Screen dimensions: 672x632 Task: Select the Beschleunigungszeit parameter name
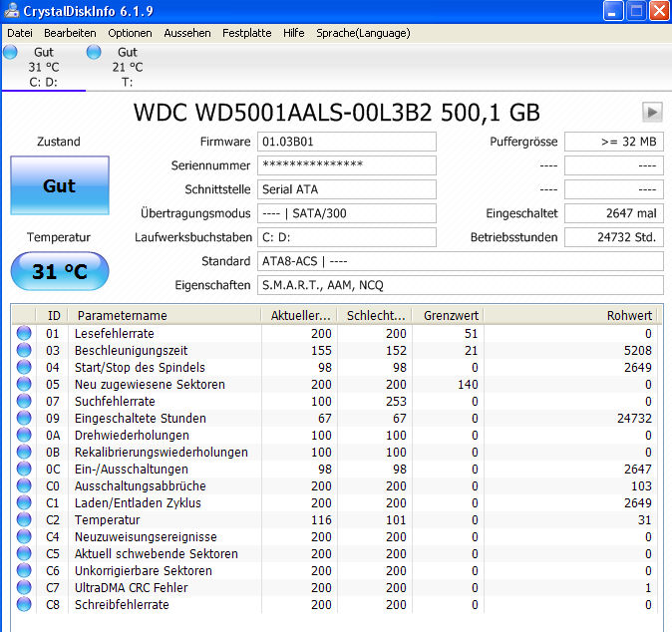pos(131,351)
